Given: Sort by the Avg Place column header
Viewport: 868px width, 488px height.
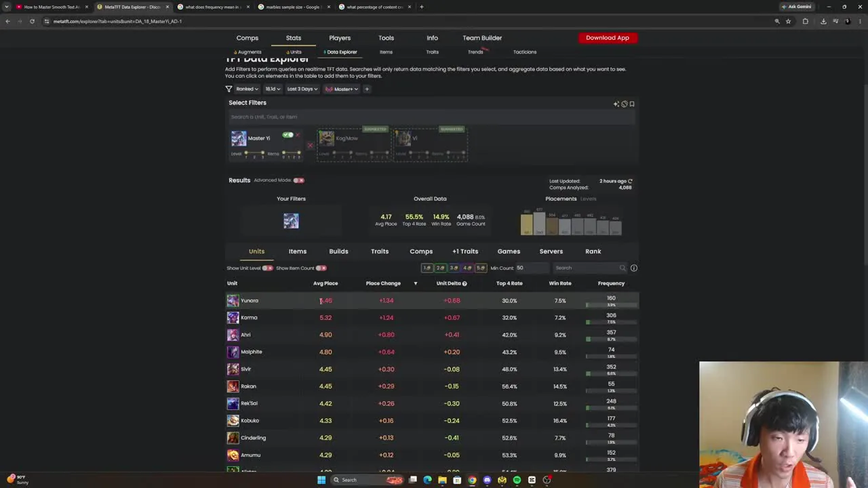Looking at the screenshot, I should (325, 283).
